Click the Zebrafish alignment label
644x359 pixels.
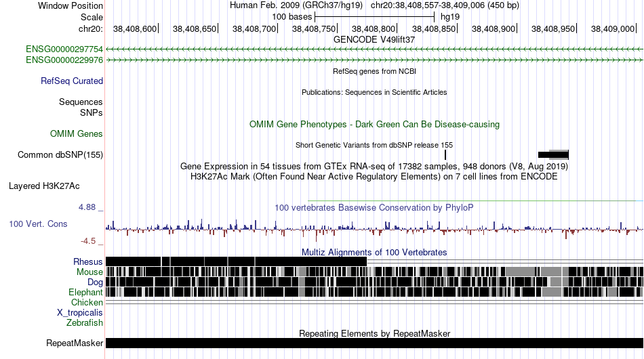coord(85,323)
